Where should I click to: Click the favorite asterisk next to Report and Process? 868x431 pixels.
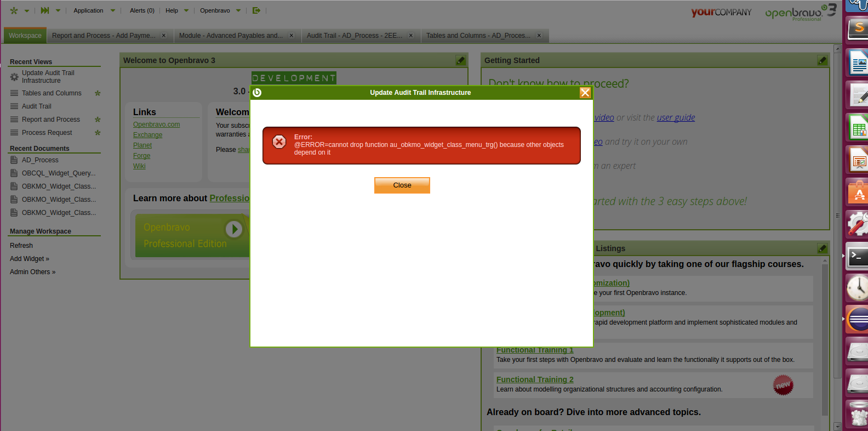98,120
